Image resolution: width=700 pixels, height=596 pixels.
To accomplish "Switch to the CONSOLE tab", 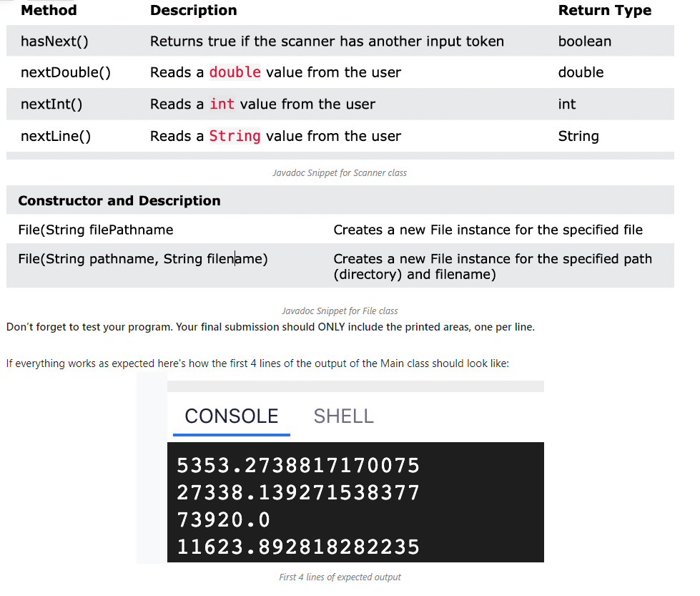I will point(231,416).
